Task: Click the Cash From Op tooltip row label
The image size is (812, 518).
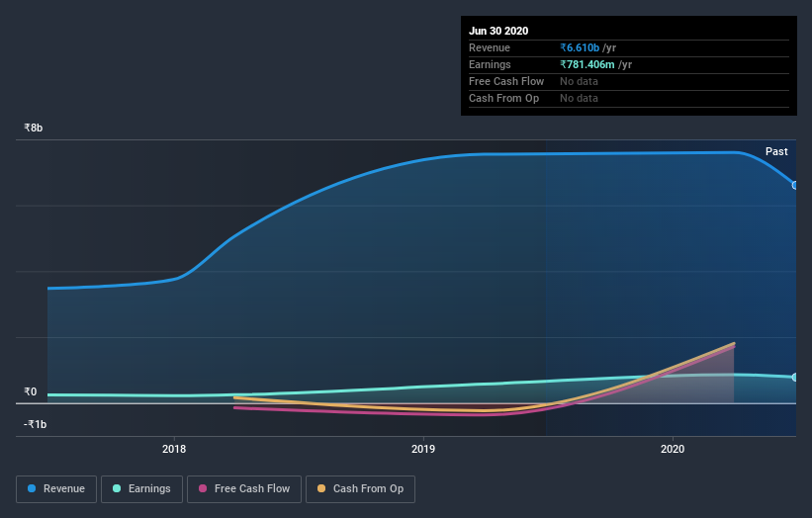Action: [x=503, y=98]
